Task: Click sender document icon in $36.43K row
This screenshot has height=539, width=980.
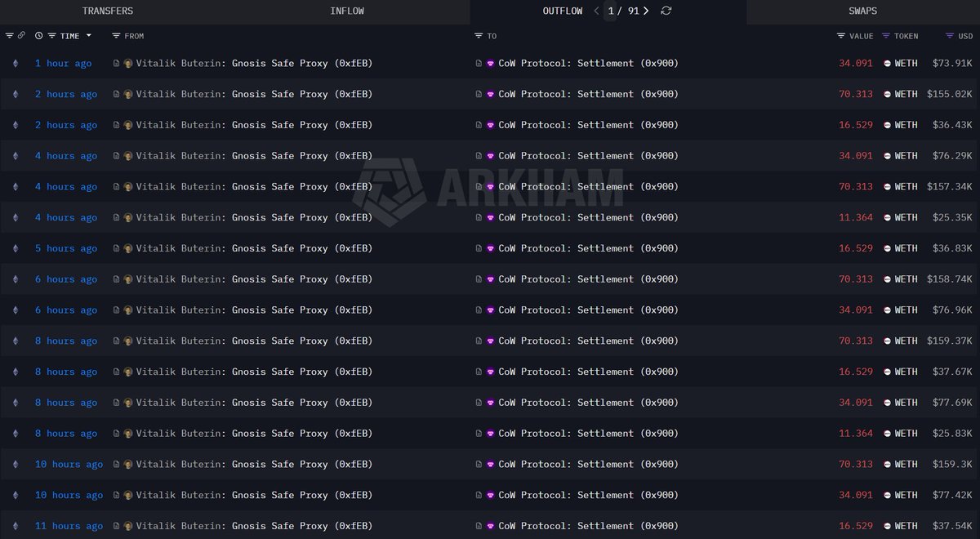Action: click(x=117, y=125)
